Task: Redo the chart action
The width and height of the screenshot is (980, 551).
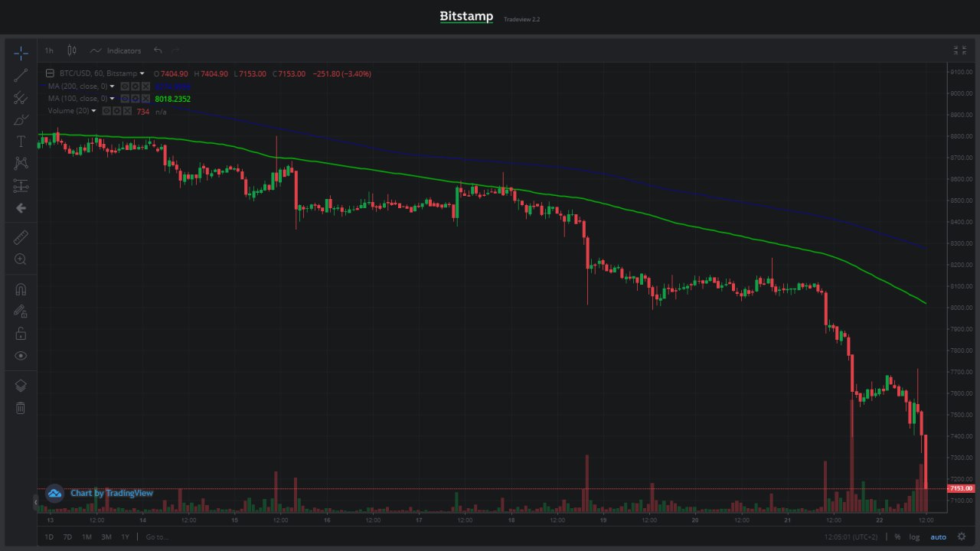Action: click(176, 51)
